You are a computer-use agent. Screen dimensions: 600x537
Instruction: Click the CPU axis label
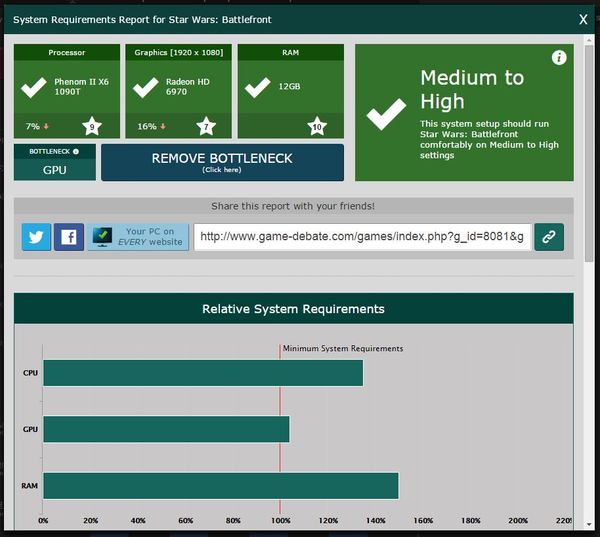point(30,373)
